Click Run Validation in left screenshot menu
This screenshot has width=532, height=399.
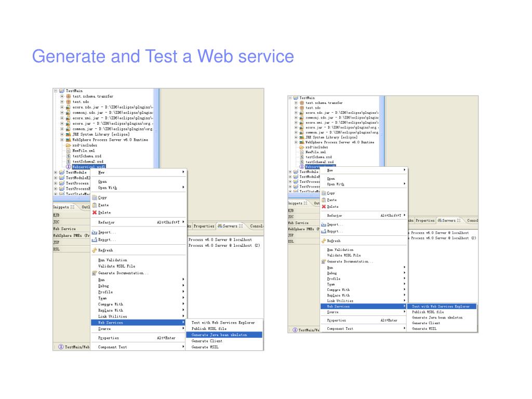113,260
